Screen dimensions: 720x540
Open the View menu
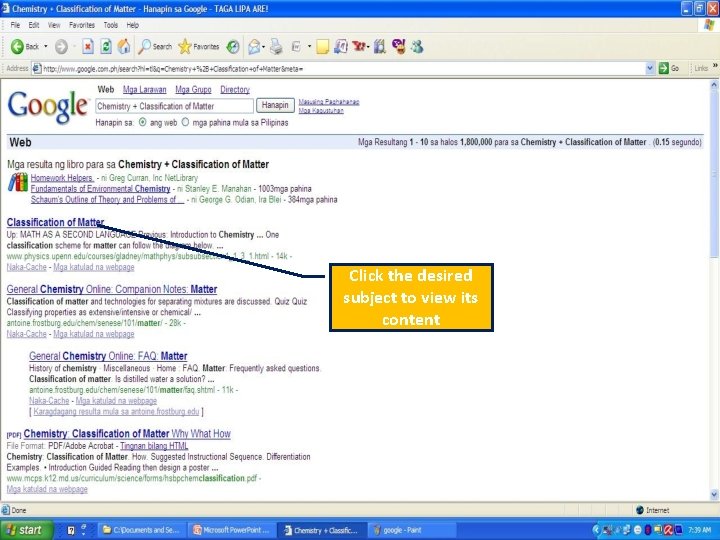[x=54, y=25]
